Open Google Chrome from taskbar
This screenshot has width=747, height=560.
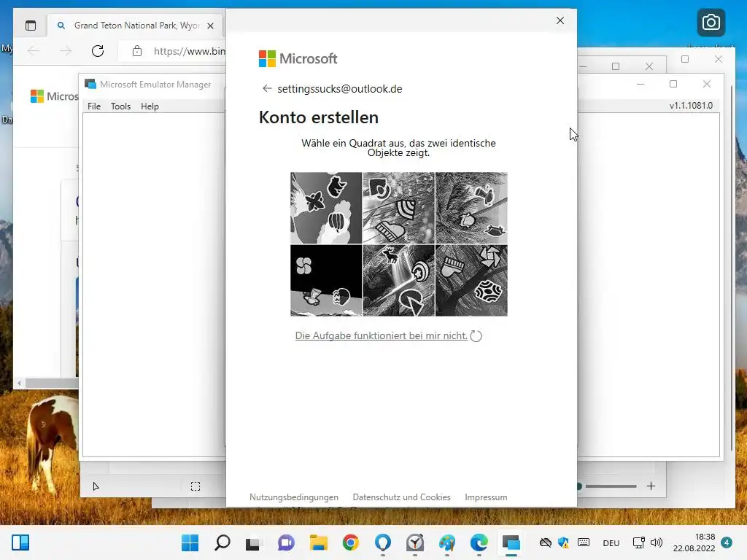(351, 542)
